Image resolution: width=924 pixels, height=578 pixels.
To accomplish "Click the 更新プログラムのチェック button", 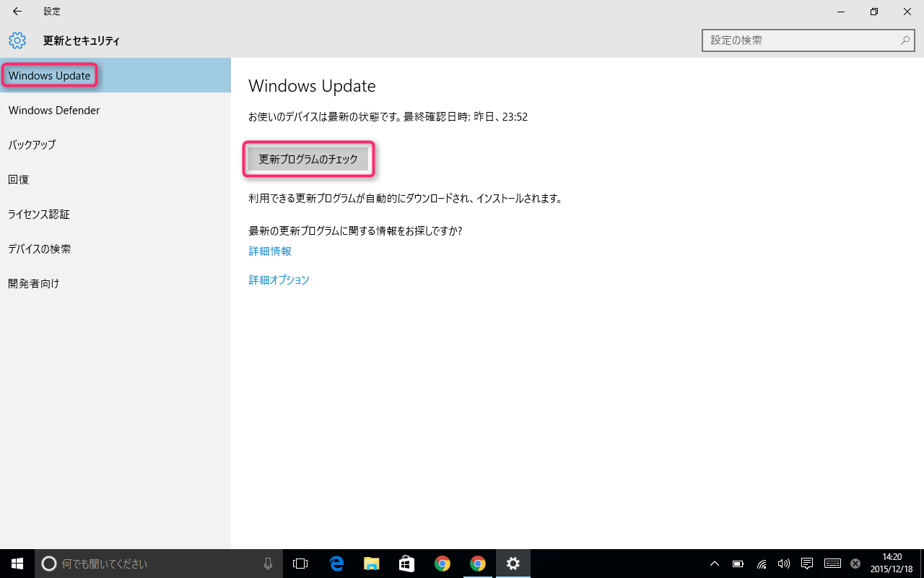I will click(x=308, y=159).
